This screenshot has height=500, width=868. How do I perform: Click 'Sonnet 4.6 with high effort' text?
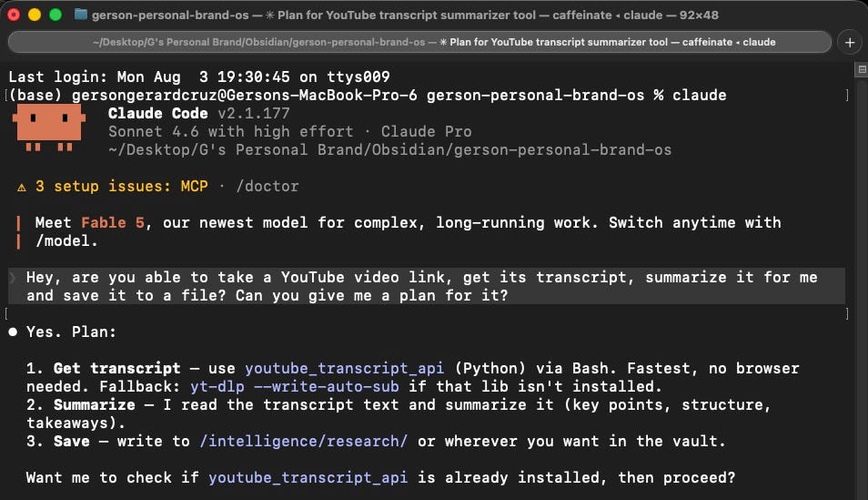pyautogui.click(x=230, y=132)
